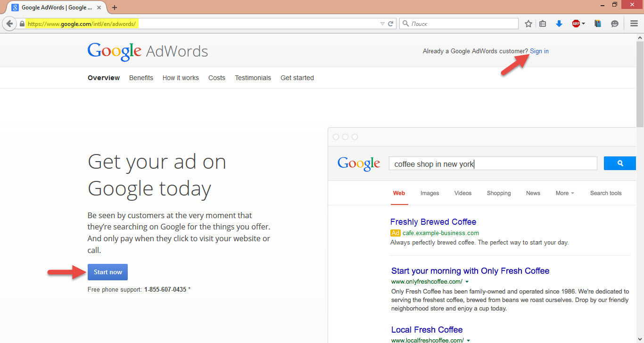Click the browser address bar URL
The height and width of the screenshot is (343, 644).
[83, 24]
